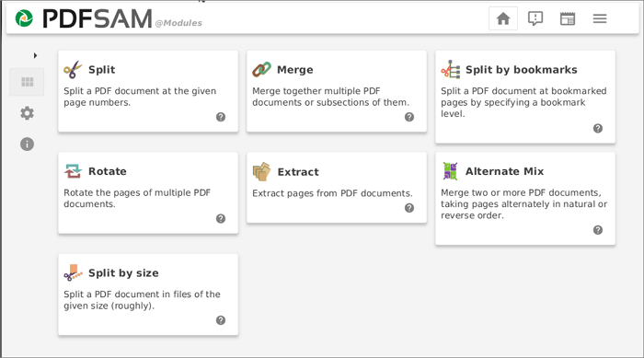Open the workspace calendar icon in header
This screenshot has width=644, height=358.
click(568, 18)
